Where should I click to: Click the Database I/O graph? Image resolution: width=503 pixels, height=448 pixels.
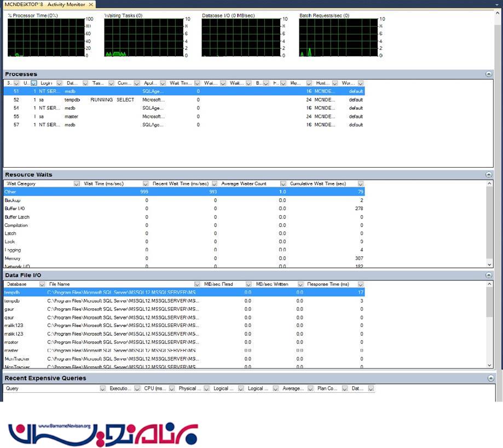(241, 37)
